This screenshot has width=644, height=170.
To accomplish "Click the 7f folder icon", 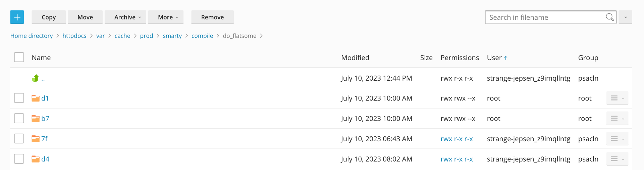I will (36, 139).
